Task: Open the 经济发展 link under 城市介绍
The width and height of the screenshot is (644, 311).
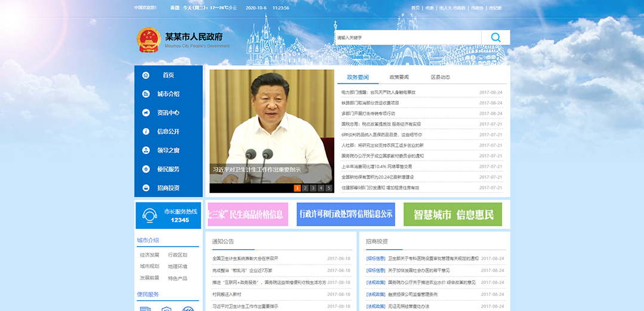Action: [x=149, y=255]
